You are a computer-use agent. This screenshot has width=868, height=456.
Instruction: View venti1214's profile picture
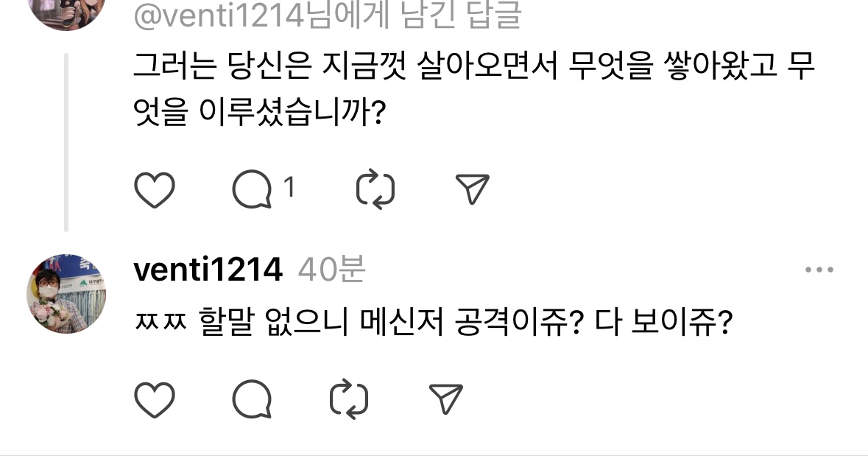66,294
